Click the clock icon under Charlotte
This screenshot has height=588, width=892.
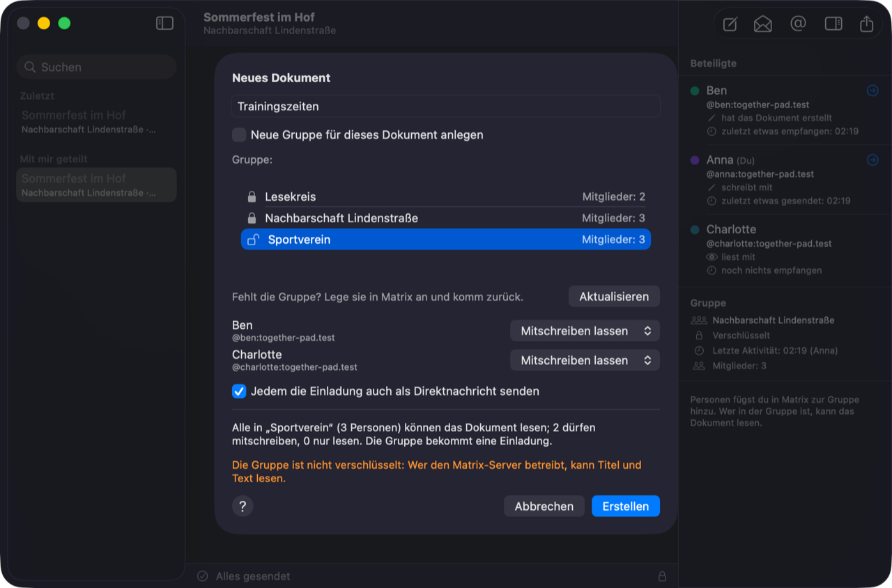712,270
